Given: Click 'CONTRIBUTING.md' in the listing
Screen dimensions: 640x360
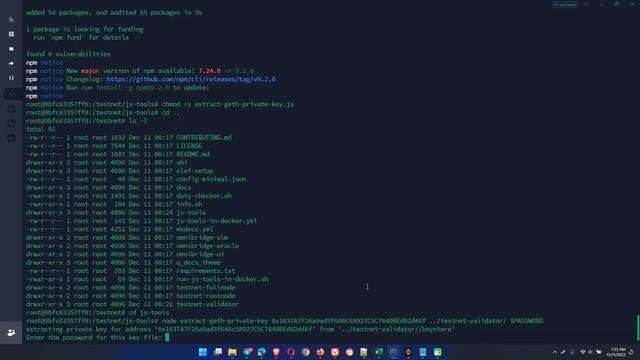Looking at the screenshot, I should pyautogui.click(x=204, y=138).
